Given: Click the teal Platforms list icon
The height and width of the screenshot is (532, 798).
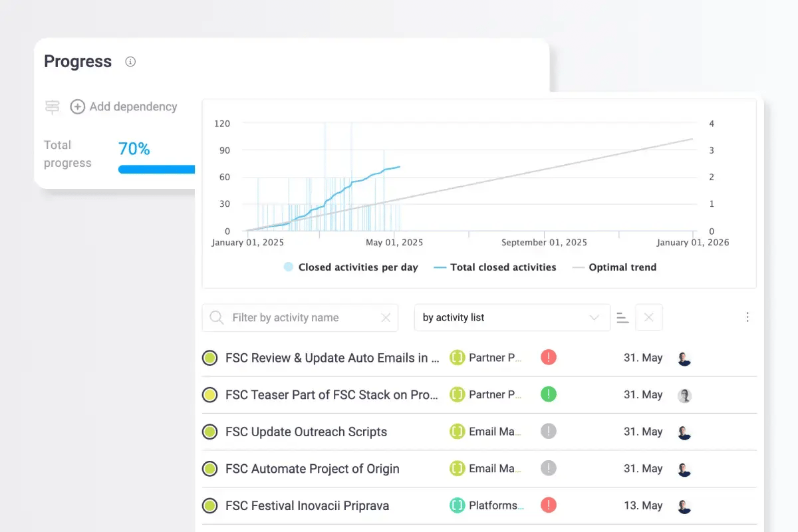Looking at the screenshot, I should tap(457, 505).
